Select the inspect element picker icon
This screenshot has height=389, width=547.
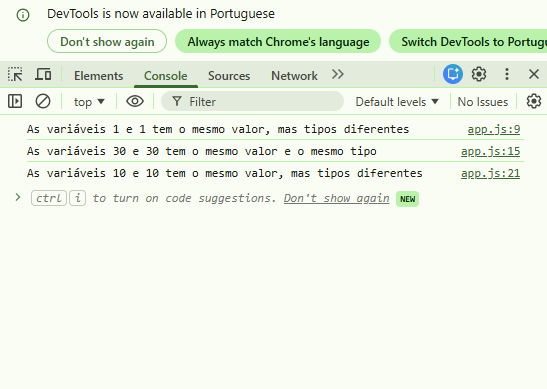tap(15, 74)
